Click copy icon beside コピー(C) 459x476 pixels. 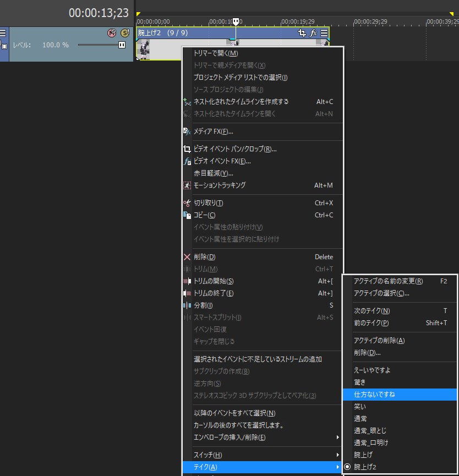click(x=187, y=215)
